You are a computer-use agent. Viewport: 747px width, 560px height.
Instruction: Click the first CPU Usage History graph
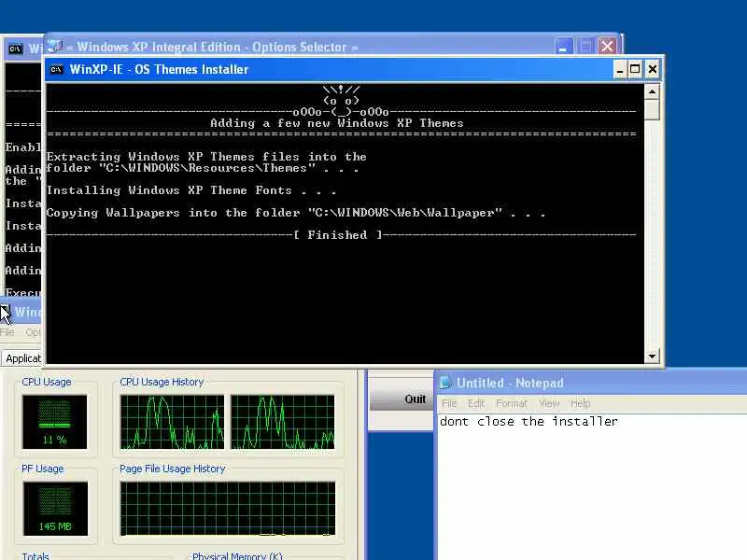point(172,422)
